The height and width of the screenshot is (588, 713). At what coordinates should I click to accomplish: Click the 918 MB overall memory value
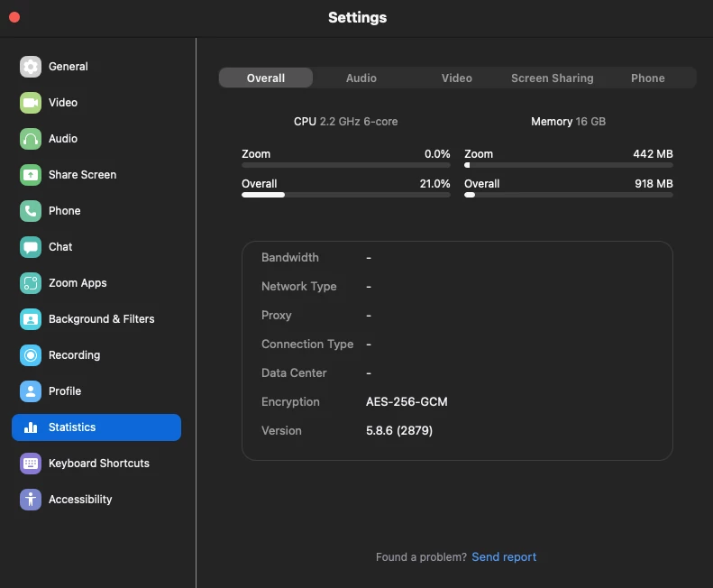coord(654,184)
